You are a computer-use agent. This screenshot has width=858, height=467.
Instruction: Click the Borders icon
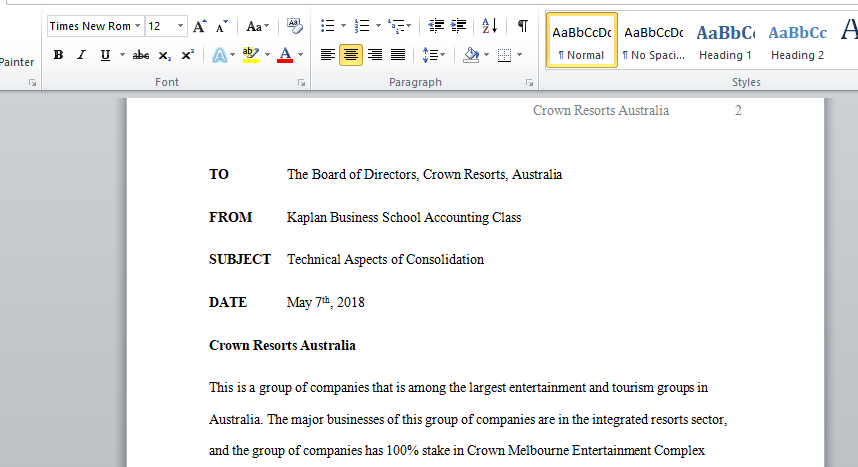(x=505, y=55)
